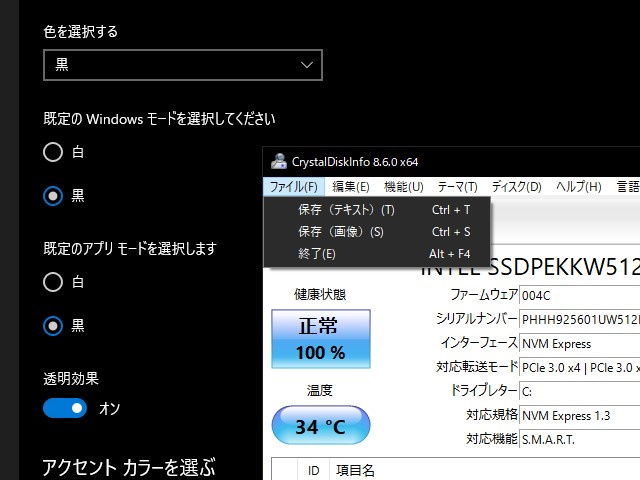Select 白 for default Windows mode
Viewport: 640px width, 480px height.
coord(53,152)
